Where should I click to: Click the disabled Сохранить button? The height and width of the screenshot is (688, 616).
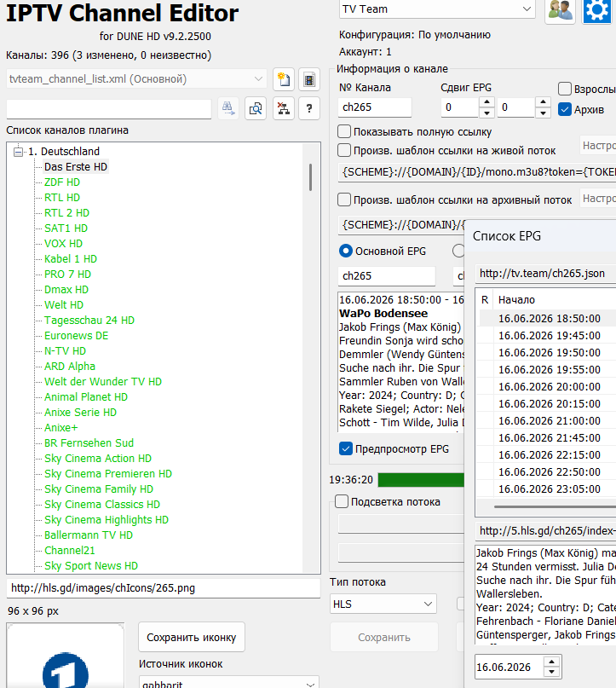384,637
